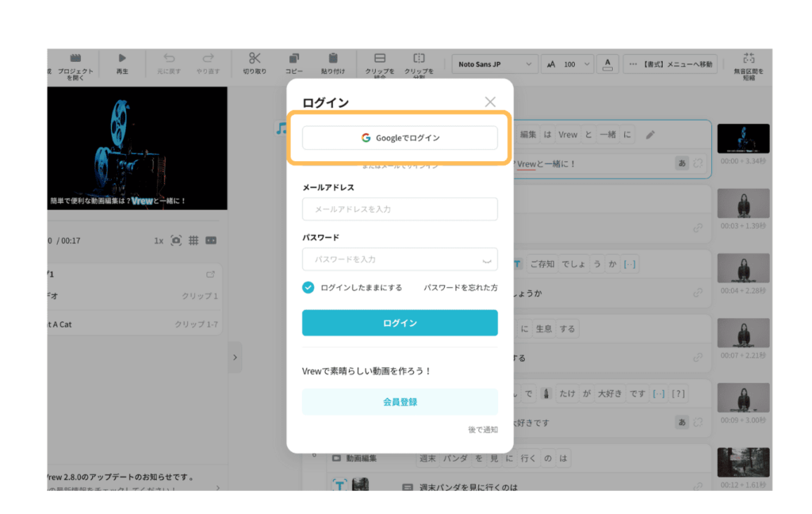Toggle the grid overlay in the video preview
Image resolution: width=812 pixels, height=514 pixels.
pos(193,240)
